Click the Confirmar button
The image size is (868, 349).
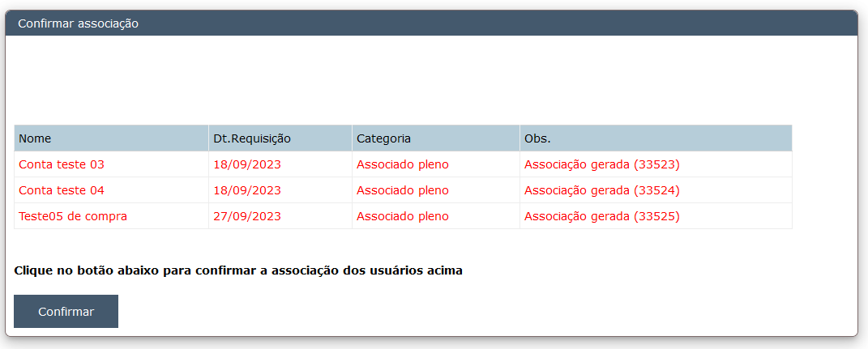tap(66, 312)
